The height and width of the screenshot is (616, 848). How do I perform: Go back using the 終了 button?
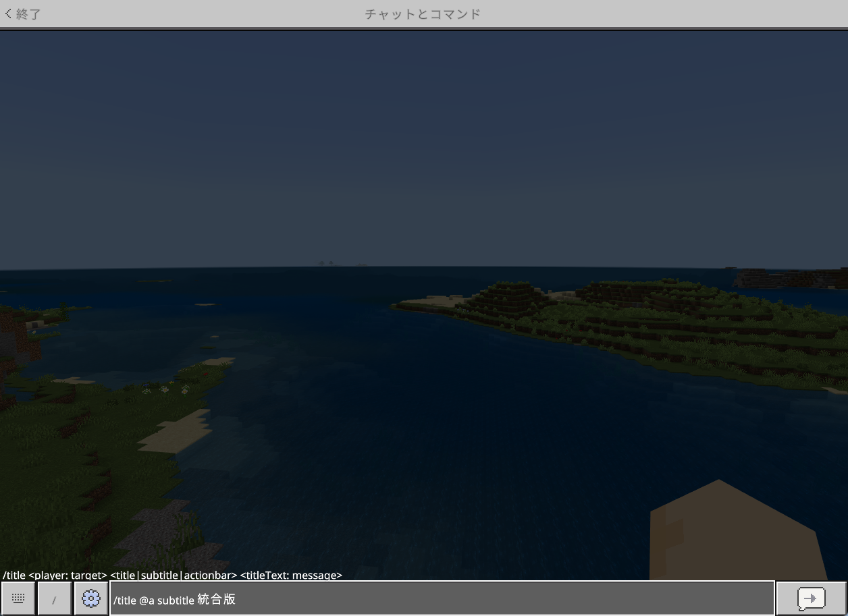point(23,13)
